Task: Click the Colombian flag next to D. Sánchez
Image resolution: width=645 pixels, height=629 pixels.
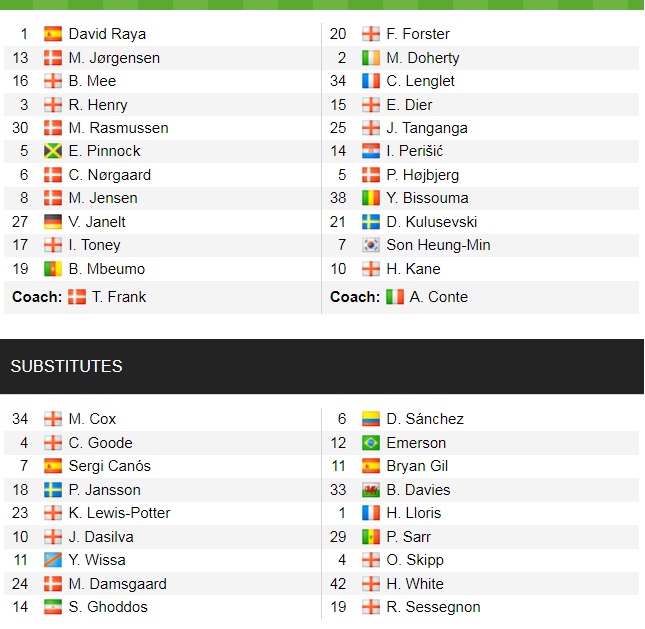Action: 371,419
